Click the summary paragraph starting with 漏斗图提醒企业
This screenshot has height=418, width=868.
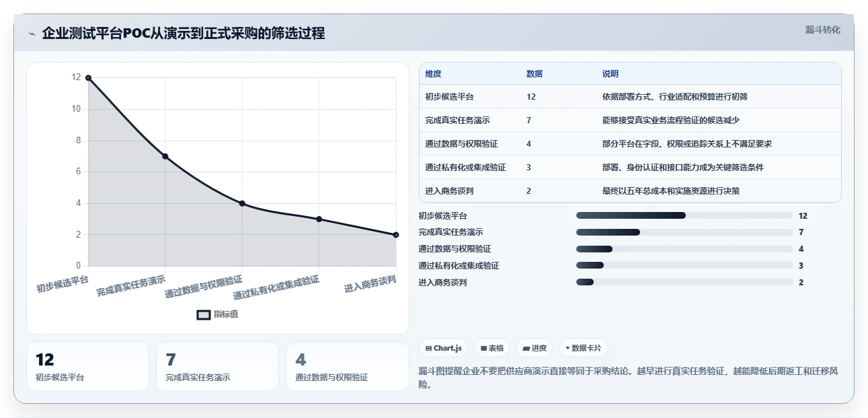(x=628, y=378)
